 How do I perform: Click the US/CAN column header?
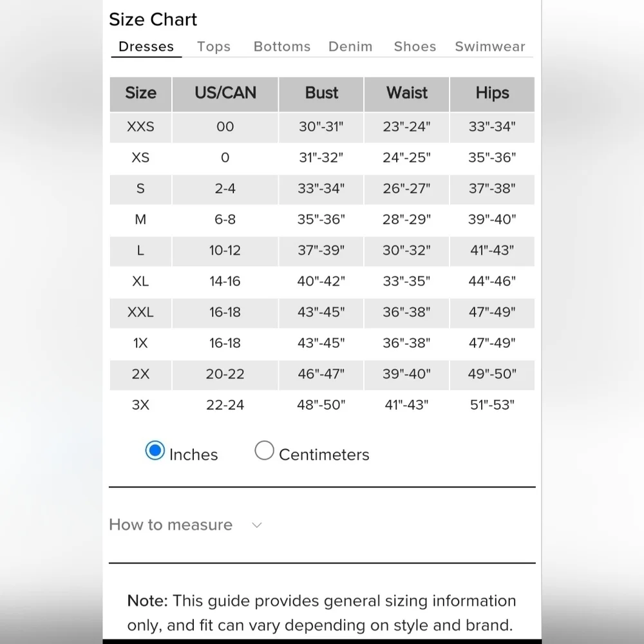pos(225,93)
